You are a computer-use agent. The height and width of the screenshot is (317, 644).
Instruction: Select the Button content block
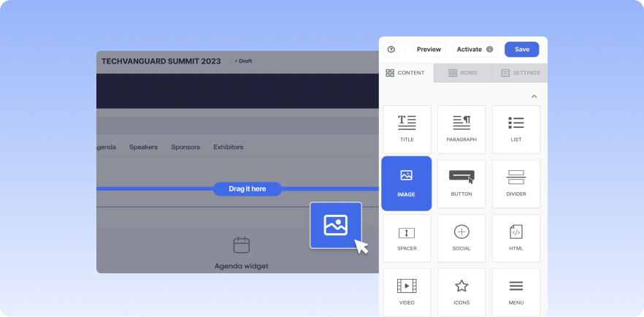tap(461, 183)
